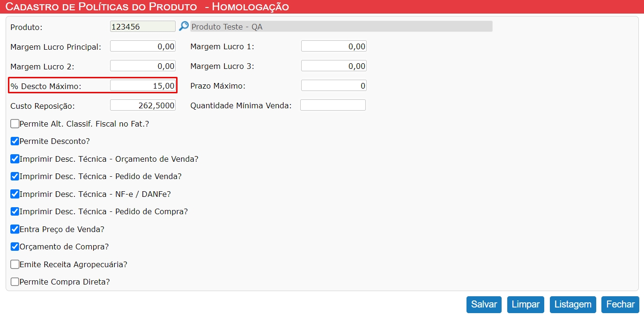Screen dimensions: 644x315
Task: Toggle Imprimir Desc. Técnica Orçamento de Venda
Action: click(x=15, y=159)
